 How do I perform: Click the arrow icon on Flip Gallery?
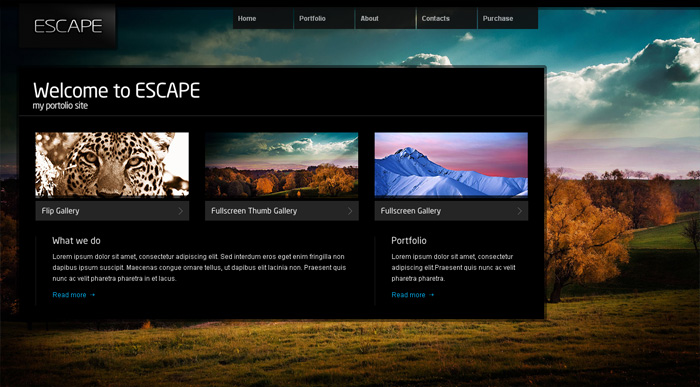pos(180,211)
